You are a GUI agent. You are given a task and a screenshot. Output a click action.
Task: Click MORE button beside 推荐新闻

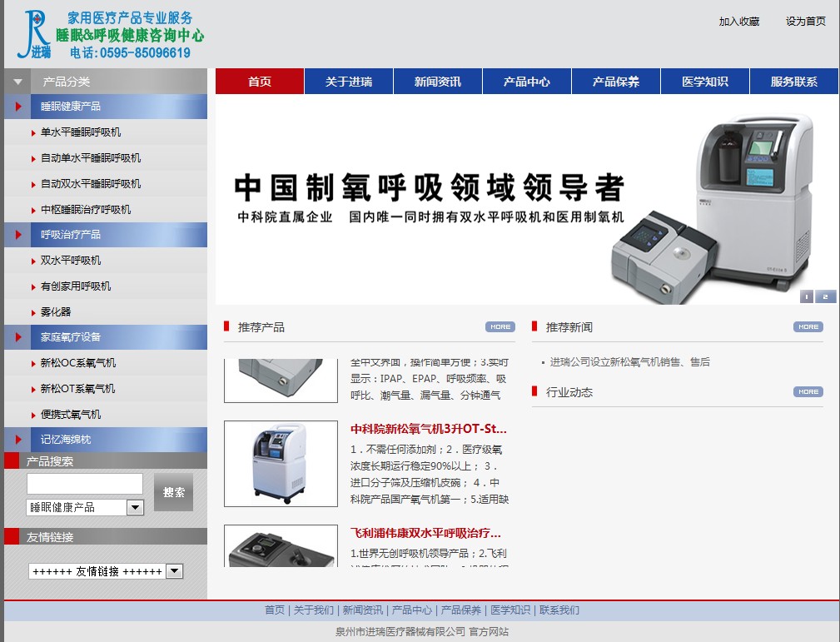(808, 327)
